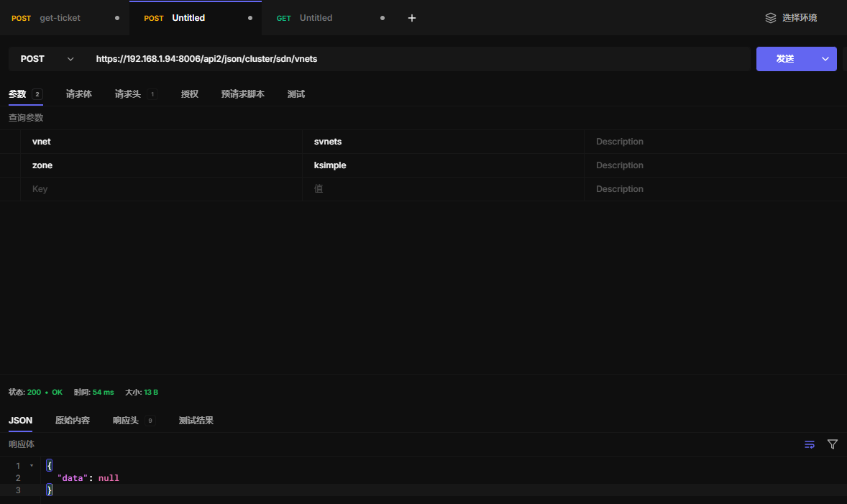Open the 响应头 response headers tab
The height and width of the screenshot is (504, 847).
coord(126,421)
